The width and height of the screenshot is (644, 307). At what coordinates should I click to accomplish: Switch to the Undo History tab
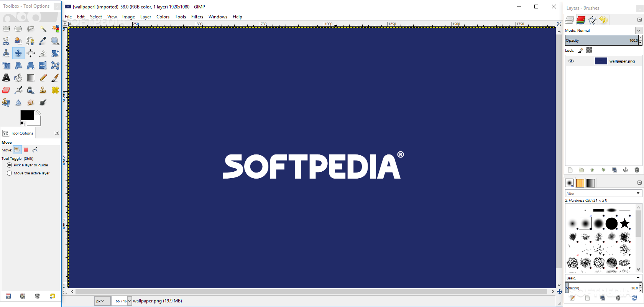(x=603, y=20)
